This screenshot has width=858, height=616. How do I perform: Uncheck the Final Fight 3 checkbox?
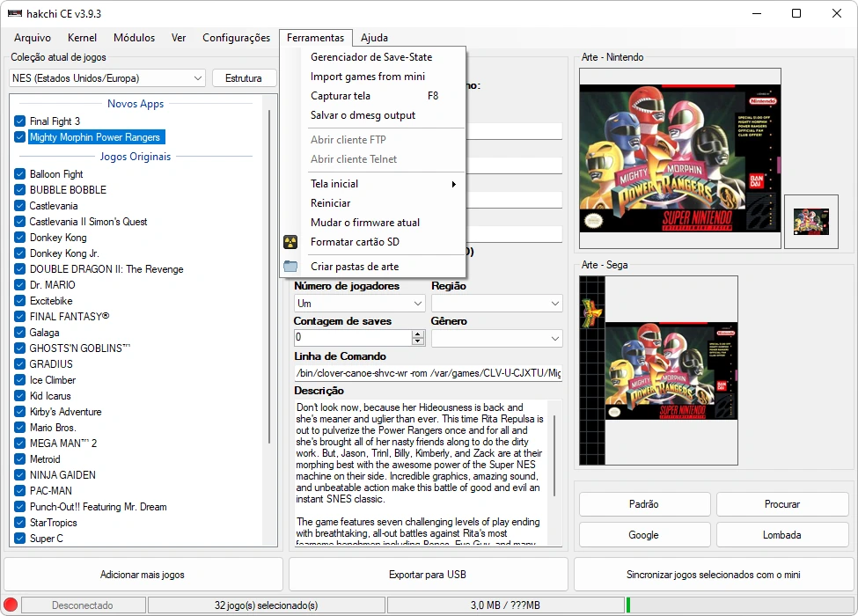(x=20, y=121)
